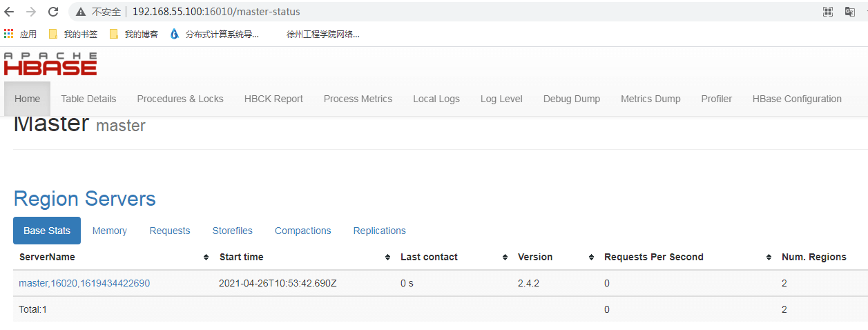The height and width of the screenshot is (330, 868).
Task: Go back with browser back arrow
Action: (x=10, y=12)
